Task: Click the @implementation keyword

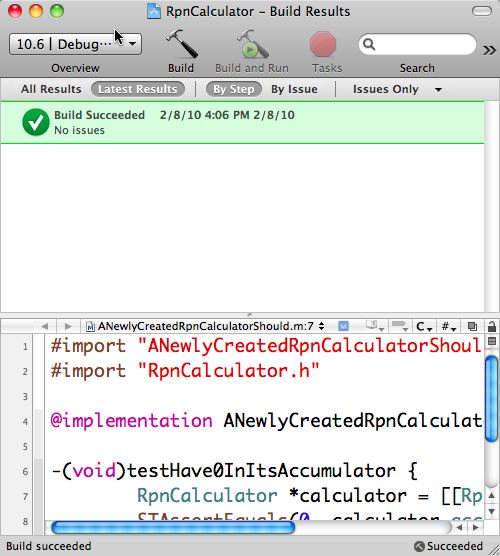Action: tap(132, 421)
